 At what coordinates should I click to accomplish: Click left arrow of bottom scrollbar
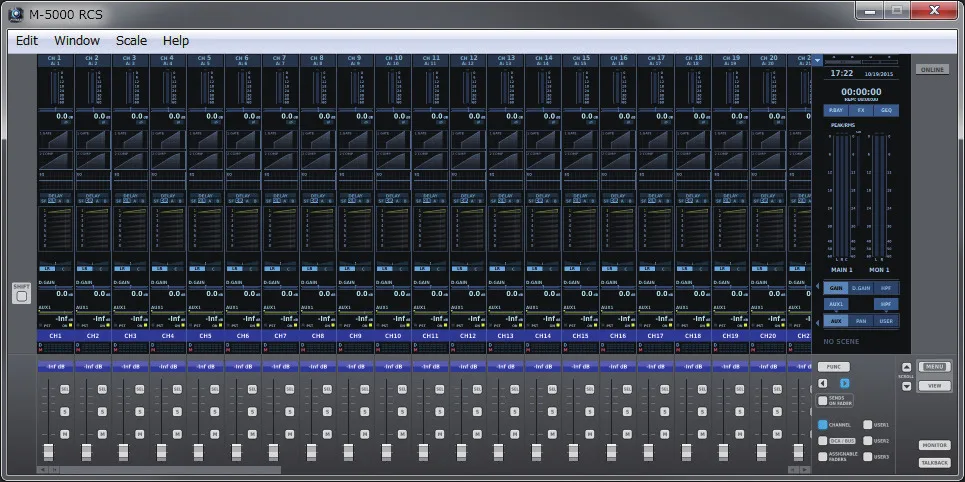coord(42,470)
